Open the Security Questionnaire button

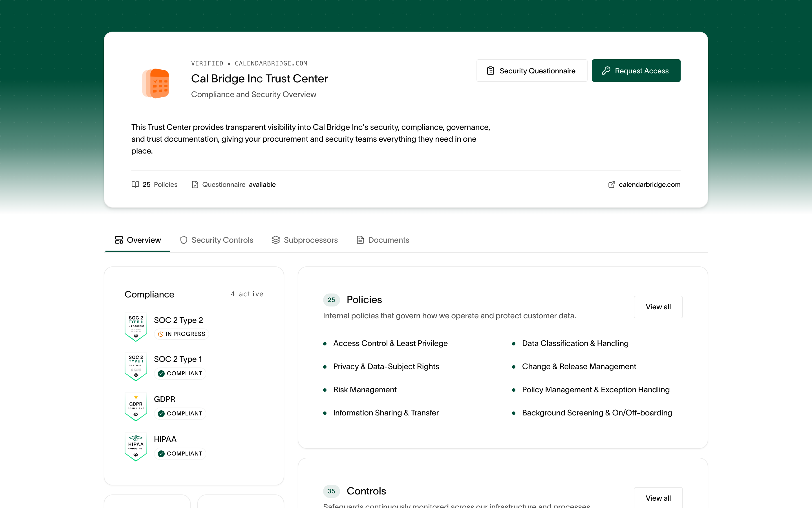click(532, 71)
